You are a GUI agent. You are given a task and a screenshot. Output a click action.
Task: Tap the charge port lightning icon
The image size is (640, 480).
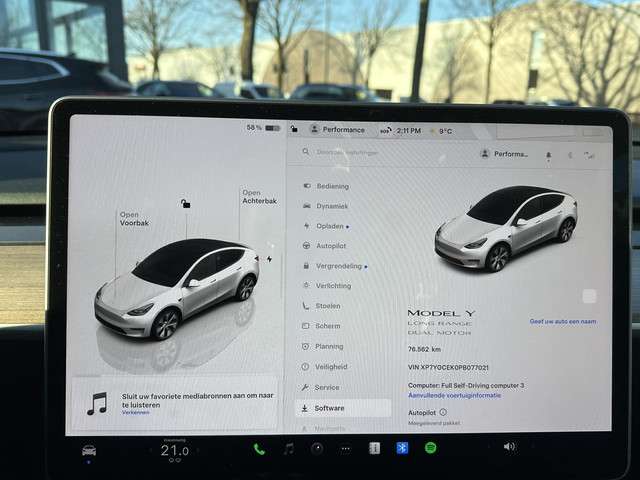[x=269, y=260]
